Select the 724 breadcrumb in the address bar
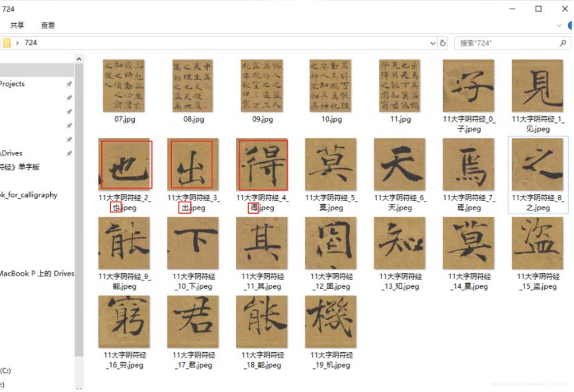Screen dimensions: 574x392 point(30,43)
